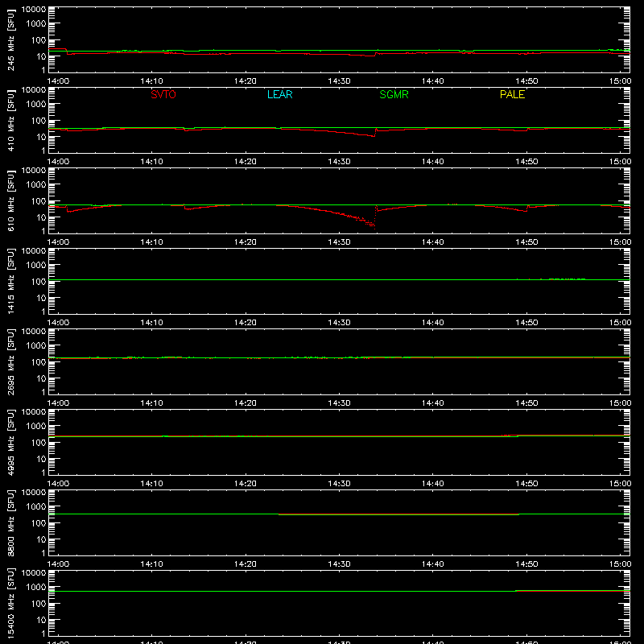This screenshot has height=644, width=644.
Task: Click the 10000 tick of 15400 MHz plot
Action: click(34, 573)
